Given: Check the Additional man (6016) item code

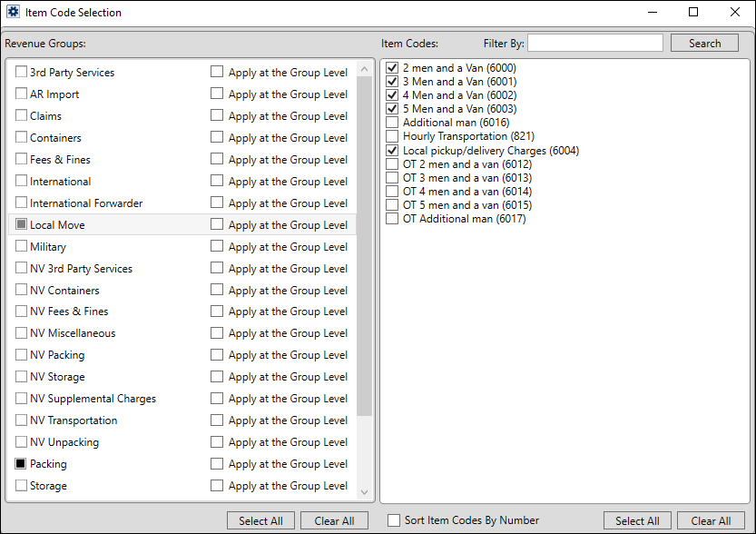Looking at the screenshot, I should (x=392, y=122).
